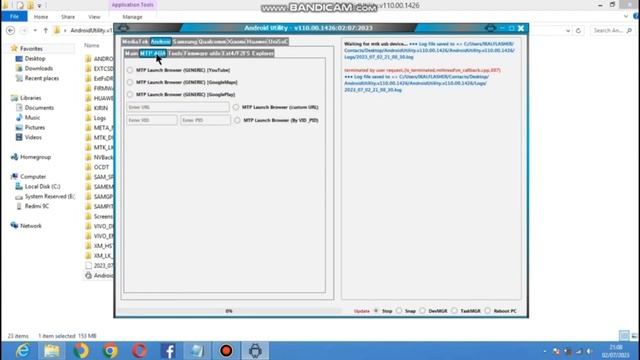
Task: Click the network icon in system tray
Action: [578, 351]
